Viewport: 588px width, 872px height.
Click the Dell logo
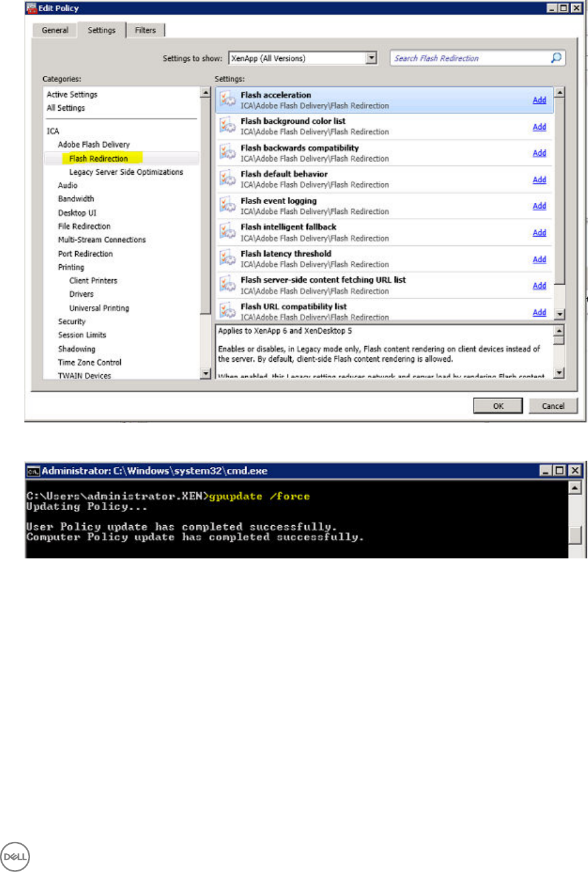15,856
